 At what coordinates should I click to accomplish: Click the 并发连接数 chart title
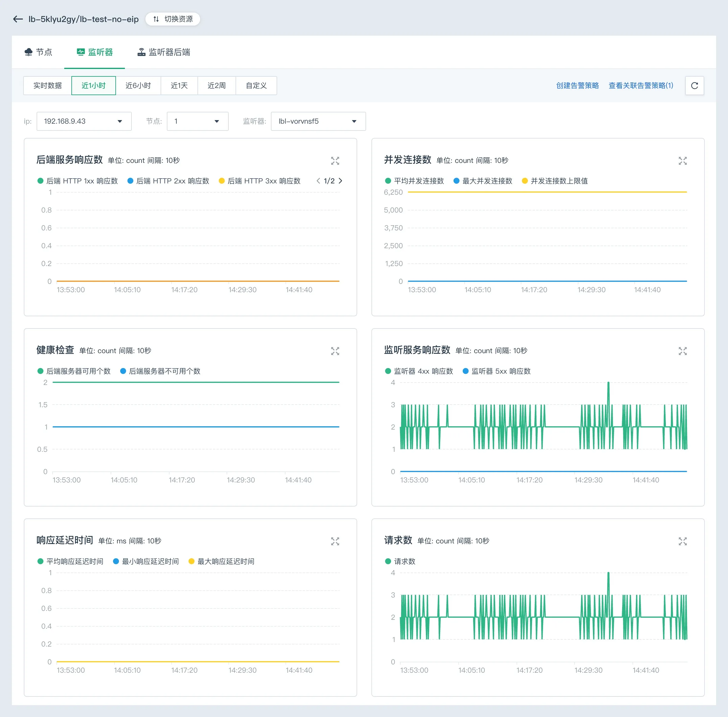[407, 160]
